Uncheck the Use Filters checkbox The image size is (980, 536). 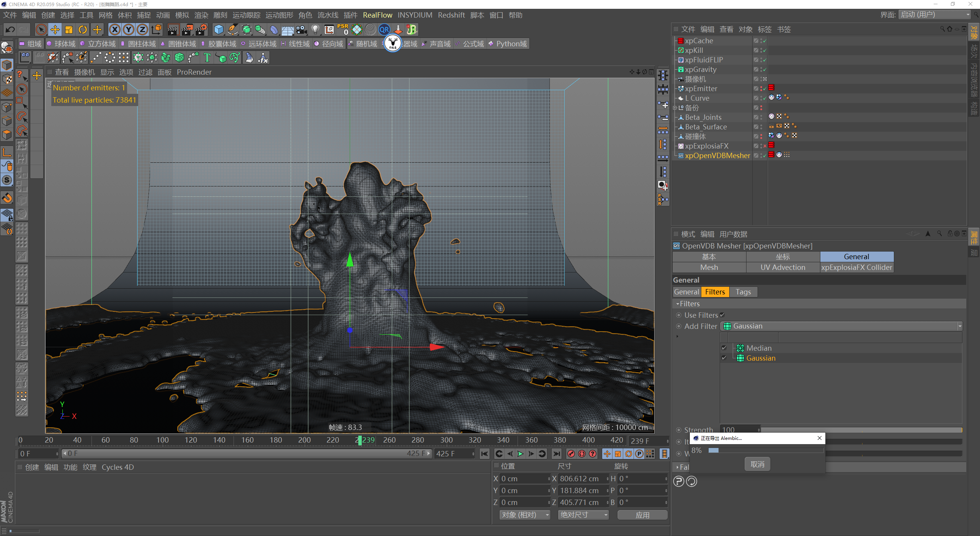722,315
